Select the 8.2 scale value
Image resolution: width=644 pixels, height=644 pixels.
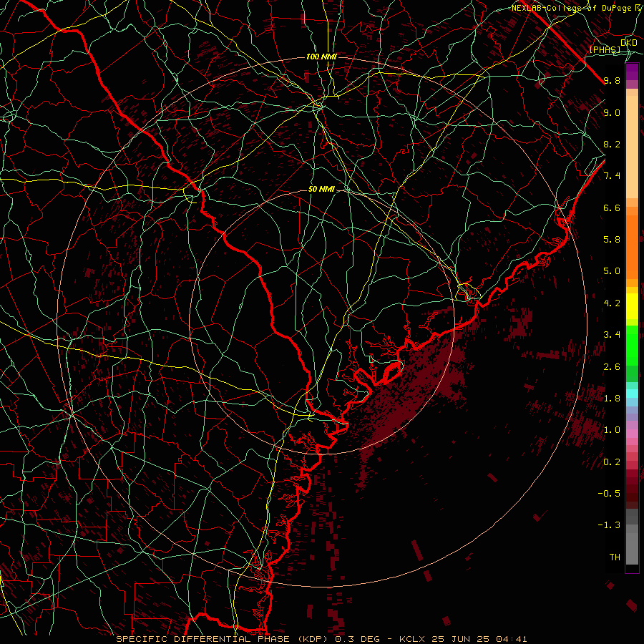pos(612,144)
